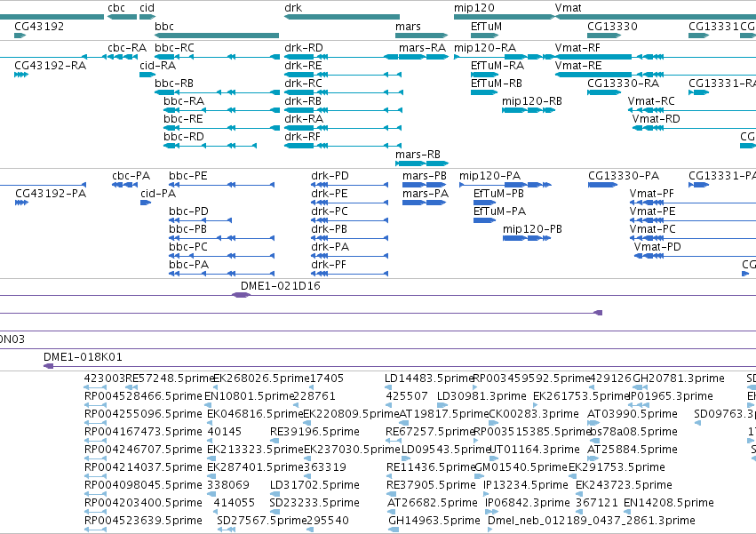Select the AT03990.5prime EST label
The height and width of the screenshot is (534, 756).
(633, 414)
